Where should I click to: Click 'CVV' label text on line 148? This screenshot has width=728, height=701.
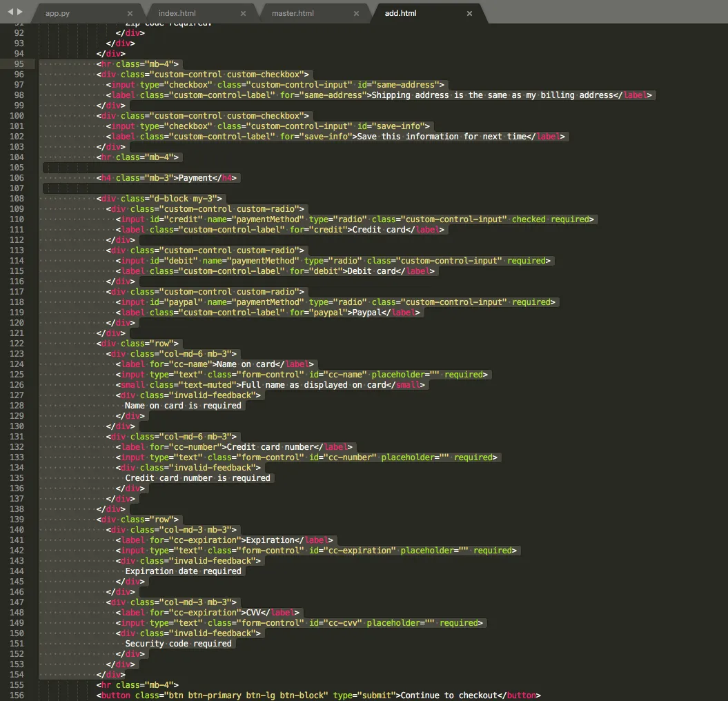253,613
